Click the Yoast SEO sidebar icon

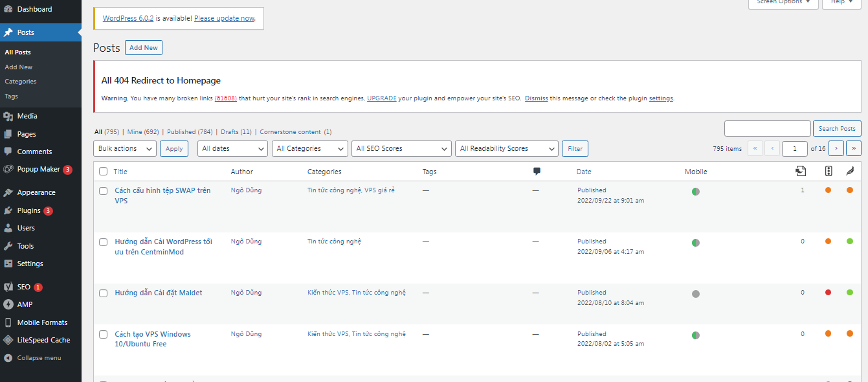pos(8,287)
